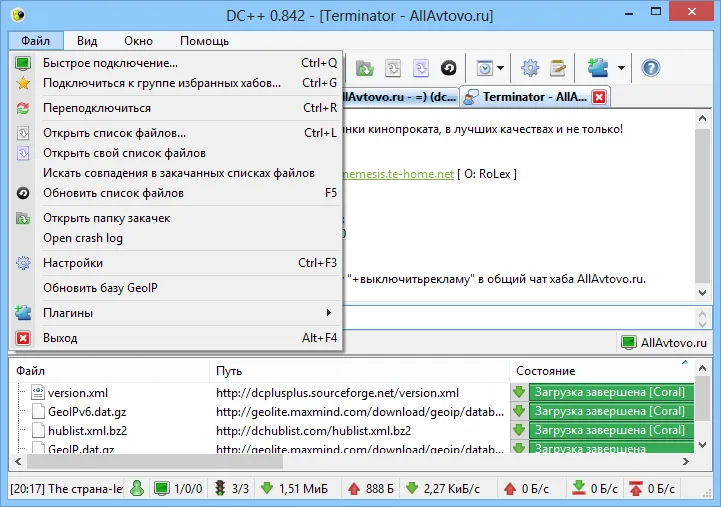Image resolution: width=721 pixels, height=507 pixels.
Task: Select Переподключиться from the menu
Action: pyautogui.click(x=175, y=108)
